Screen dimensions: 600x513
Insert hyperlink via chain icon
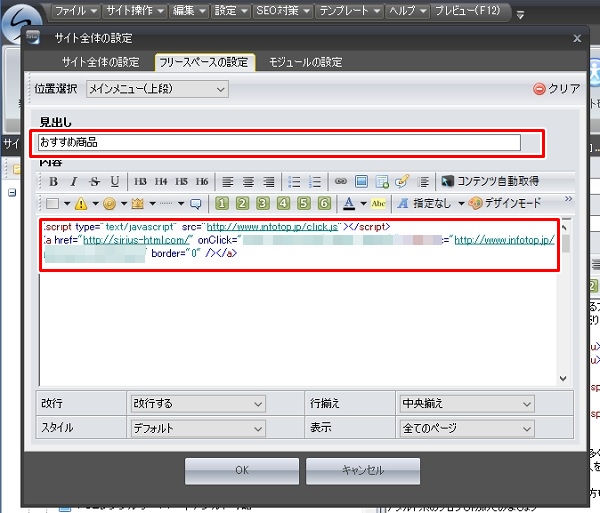pyautogui.click(x=341, y=181)
